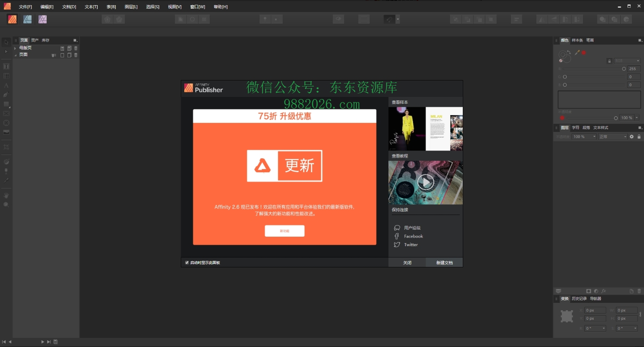644x347 pixels.
Task: Switch to the 样本条 tab
Action: 577,40
